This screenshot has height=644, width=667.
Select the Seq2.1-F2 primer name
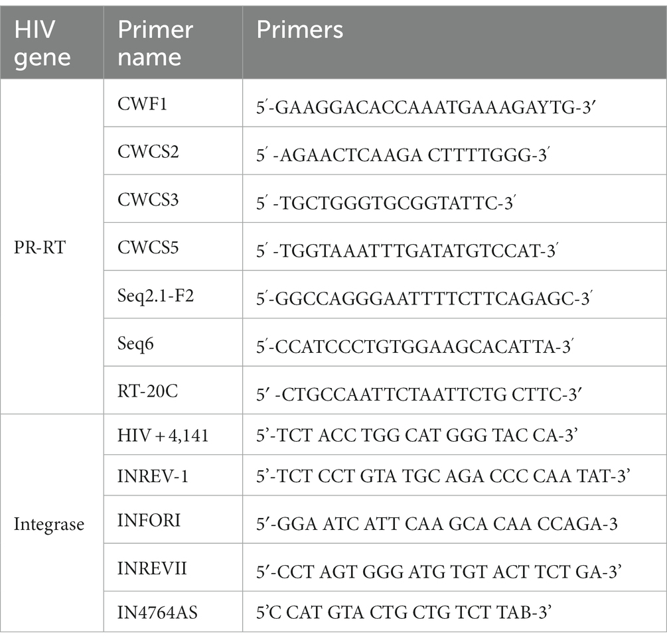pos(156,296)
